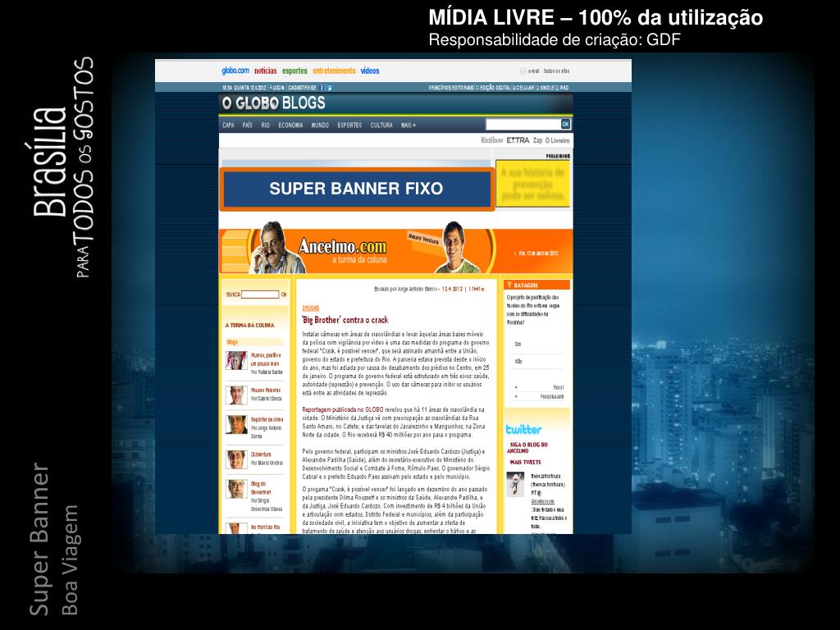840x630 pixels.
Task: Click the Twitter bird icon beside CADASTRE-SE
Action: tap(330, 87)
